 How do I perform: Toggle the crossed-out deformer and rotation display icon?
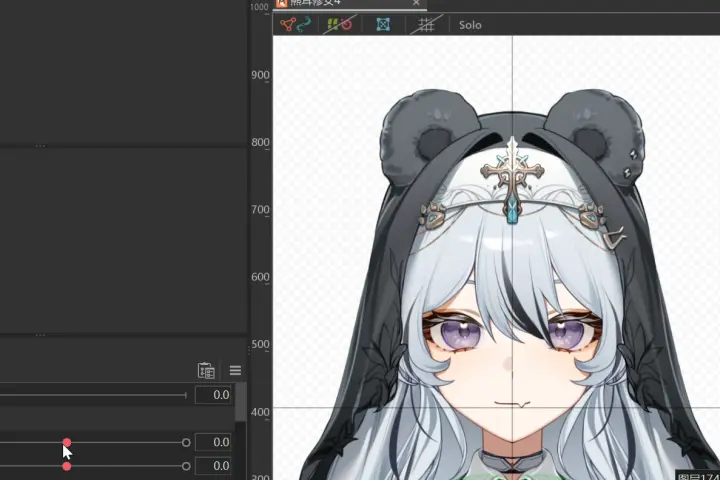pos(340,24)
